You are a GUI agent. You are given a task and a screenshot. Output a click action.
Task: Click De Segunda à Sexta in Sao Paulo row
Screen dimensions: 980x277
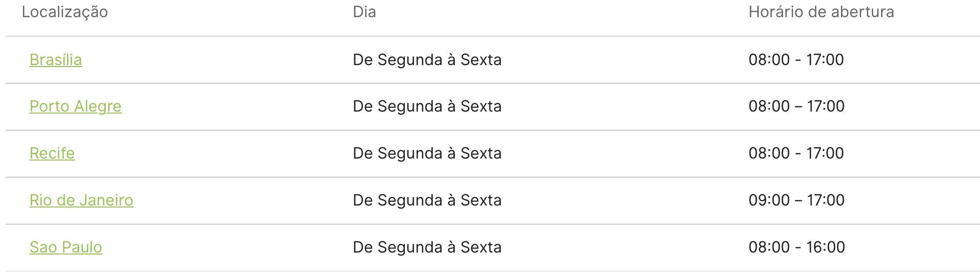tap(427, 247)
